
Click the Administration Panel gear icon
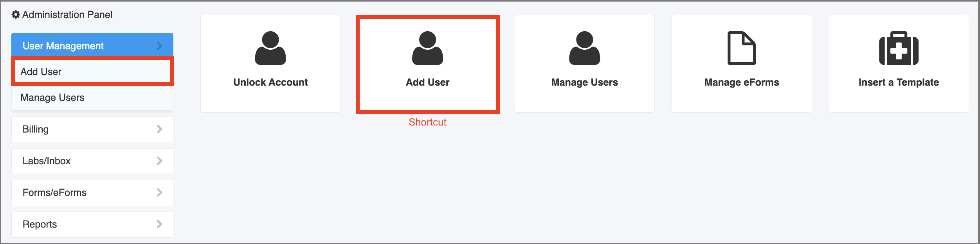click(x=16, y=15)
